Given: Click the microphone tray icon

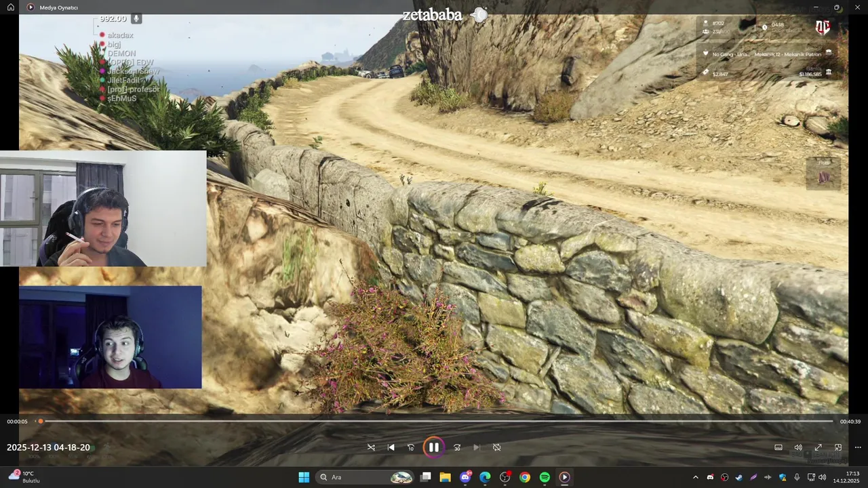Looking at the screenshot, I should pyautogui.click(x=797, y=477).
